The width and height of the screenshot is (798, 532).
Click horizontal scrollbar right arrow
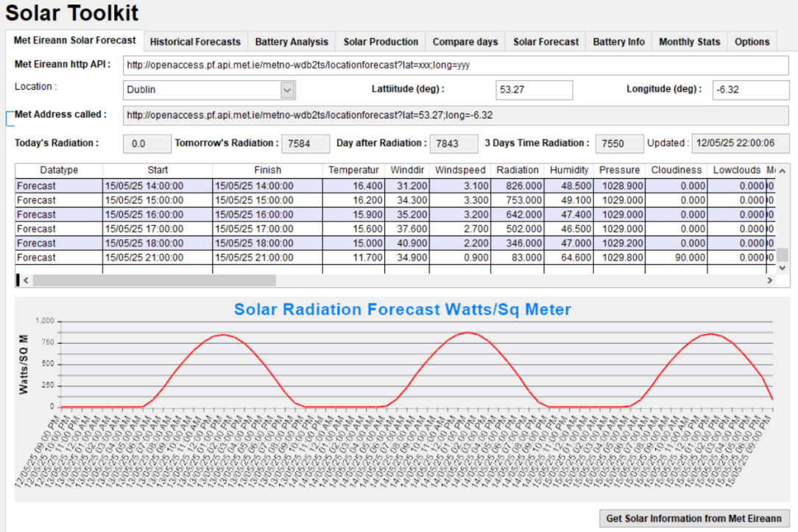pyautogui.click(x=769, y=280)
